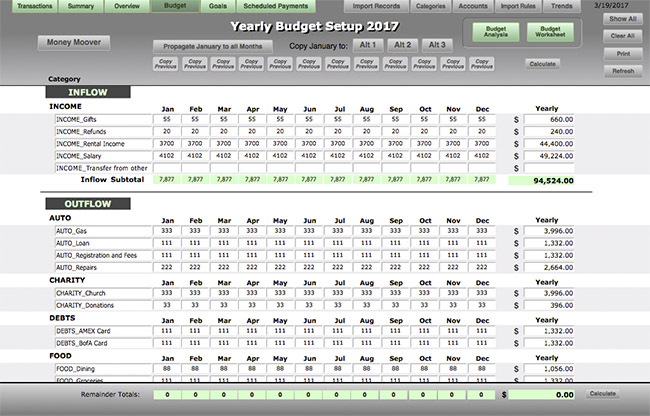Edit CHARITY_Donations August amount
The image size is (650, 416).
click(x=366, y=305)
